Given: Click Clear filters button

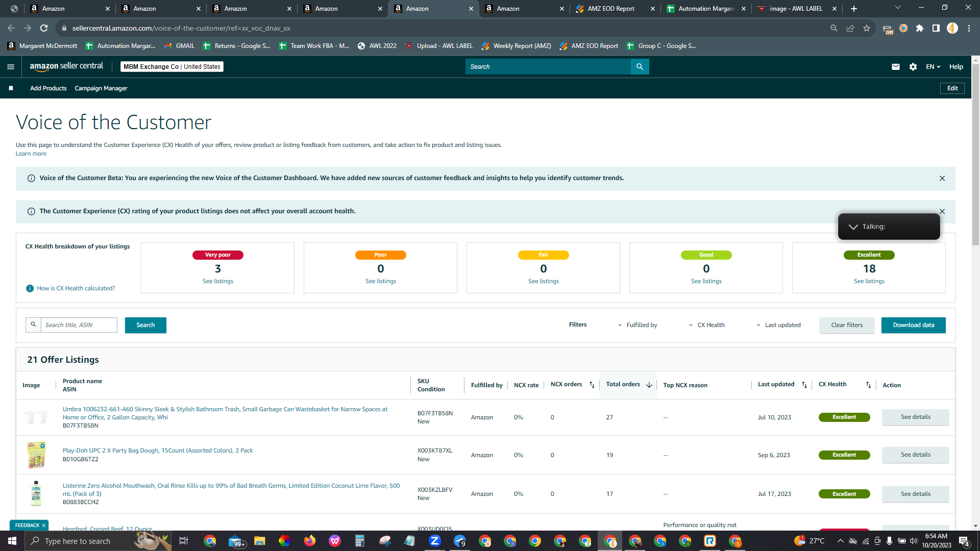Looking at the screenshot, I should tap(847, 325).
